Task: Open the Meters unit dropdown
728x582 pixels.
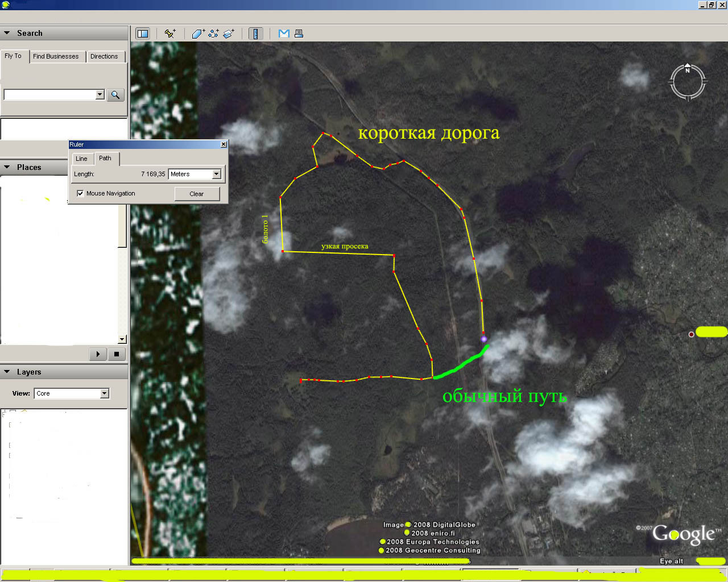Action: pos(216,174)
